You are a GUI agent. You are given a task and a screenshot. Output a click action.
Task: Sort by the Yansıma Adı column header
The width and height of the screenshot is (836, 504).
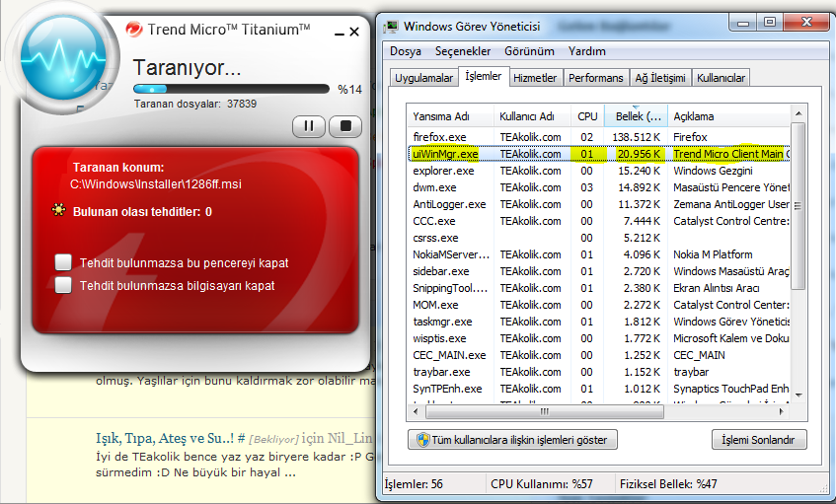(450, 116)
